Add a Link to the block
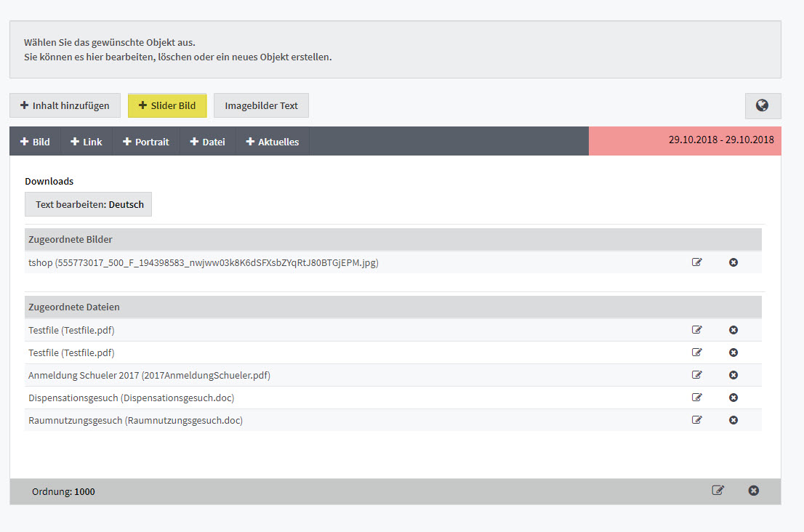This screenshot has width=804, height=532. (x=86, y=142)
